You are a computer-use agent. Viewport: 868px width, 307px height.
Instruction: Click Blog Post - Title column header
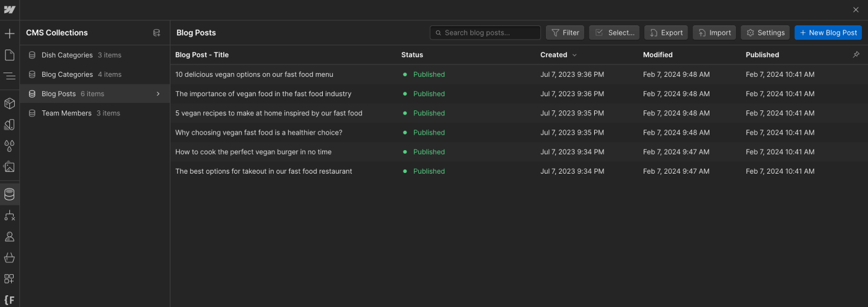click(x=202, y=55)
